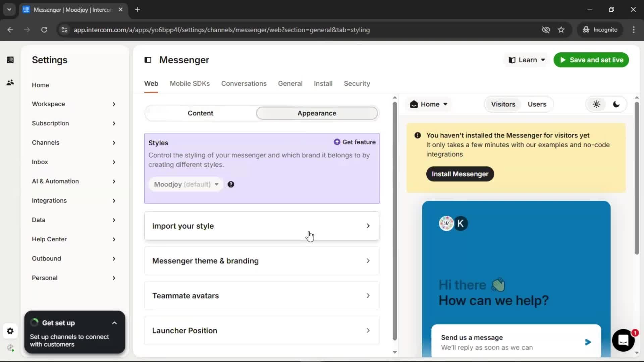Open the Learn dropdown
The width and height of the screenshot is (644, 362).
[526, 60]
